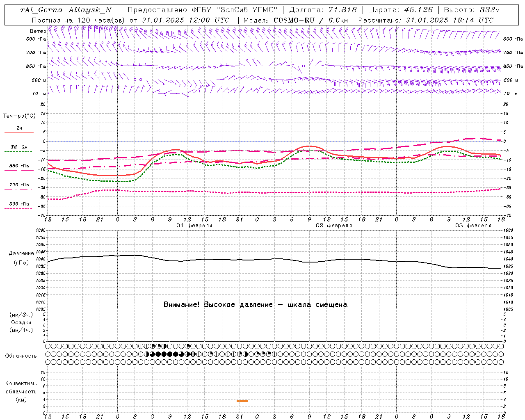Click the 03 февраля date label

coord(473,226)
